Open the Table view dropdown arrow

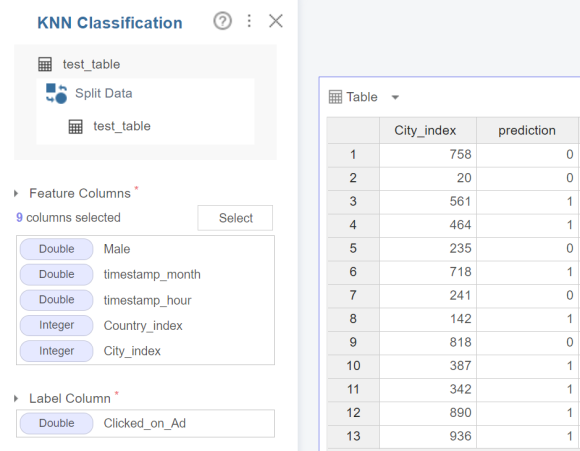tap(395, 97)
